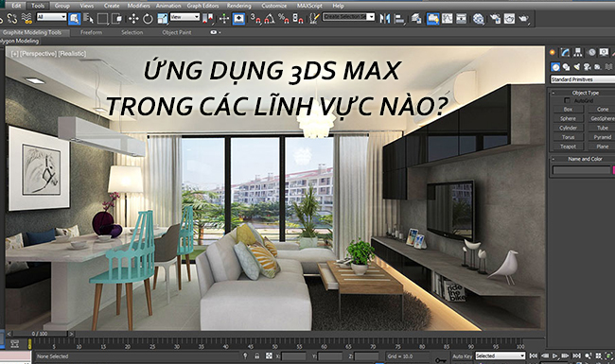Open the key filter 'Selected' dropdown
The width and height of the screenshot is (615, 364).
tap(501, 355)
